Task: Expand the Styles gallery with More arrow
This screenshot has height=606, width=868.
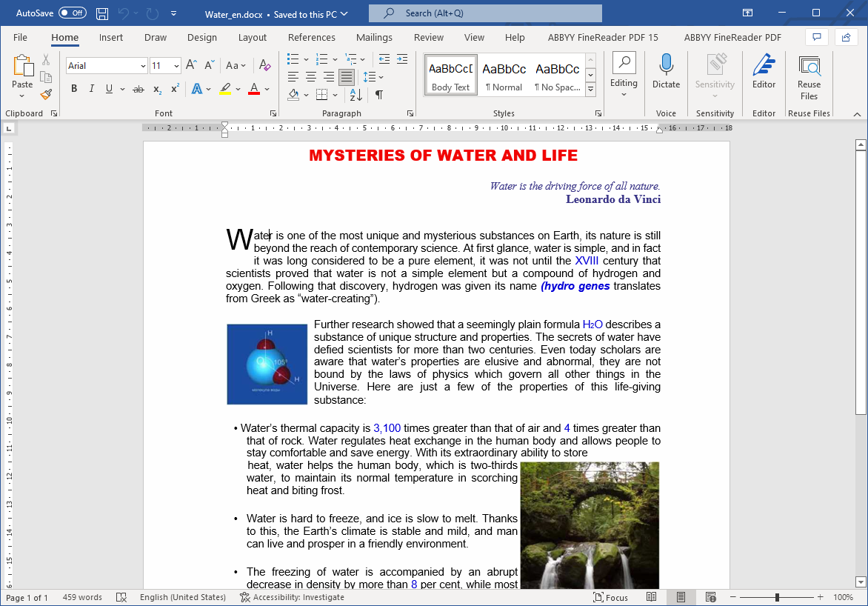Action: point(591,89)
